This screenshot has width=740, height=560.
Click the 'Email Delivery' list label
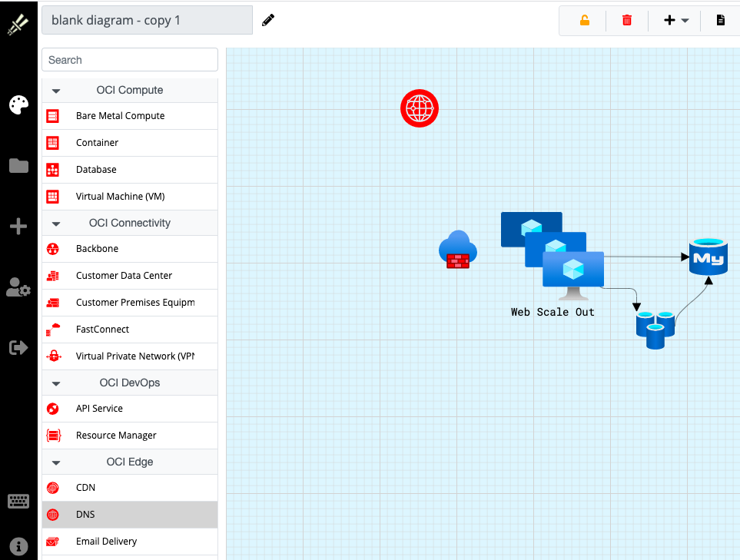click(x=106, y=542)
